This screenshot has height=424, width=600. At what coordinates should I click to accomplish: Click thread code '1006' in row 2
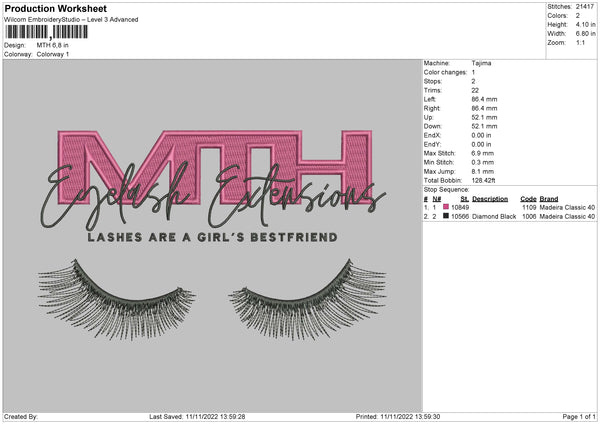(x=529, y=217)
